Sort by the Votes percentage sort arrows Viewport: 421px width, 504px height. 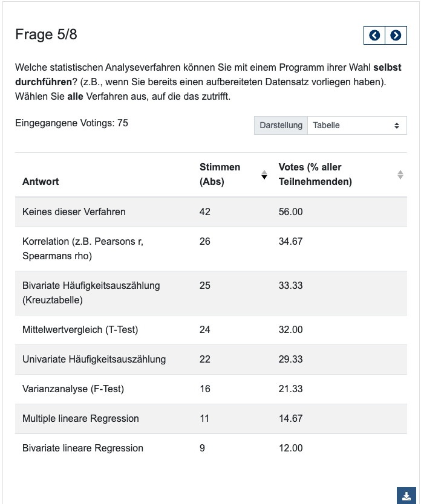tap(400, 175)
